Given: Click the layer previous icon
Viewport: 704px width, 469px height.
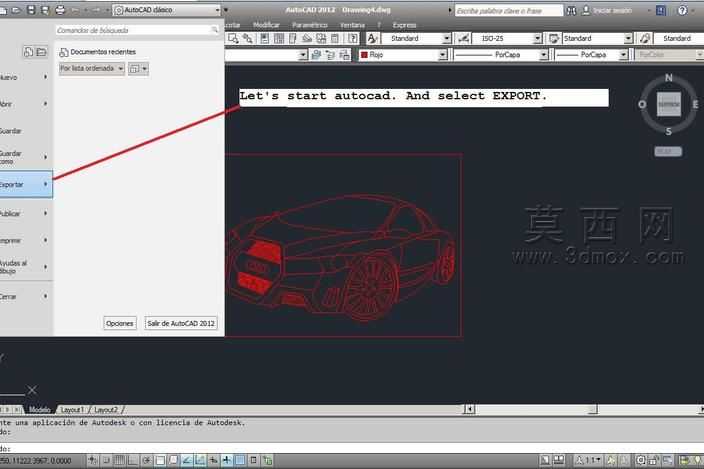Looking at the screenshot, I should pos(330,55).
